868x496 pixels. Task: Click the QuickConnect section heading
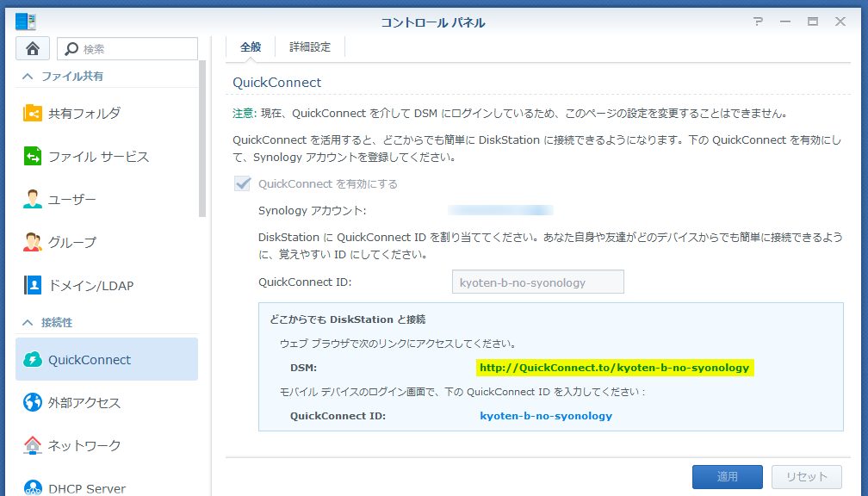pyautogui.click(x=276, y=83)
